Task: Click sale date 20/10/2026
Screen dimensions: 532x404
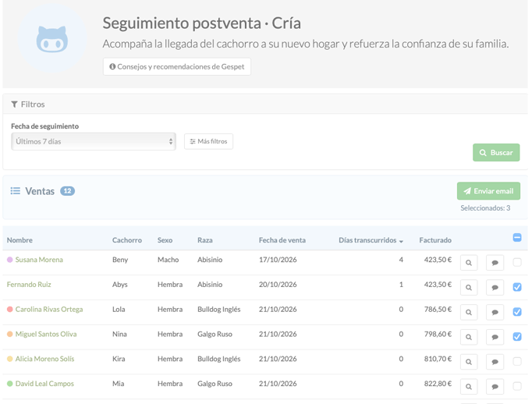Action: click(x=278, y=284)
